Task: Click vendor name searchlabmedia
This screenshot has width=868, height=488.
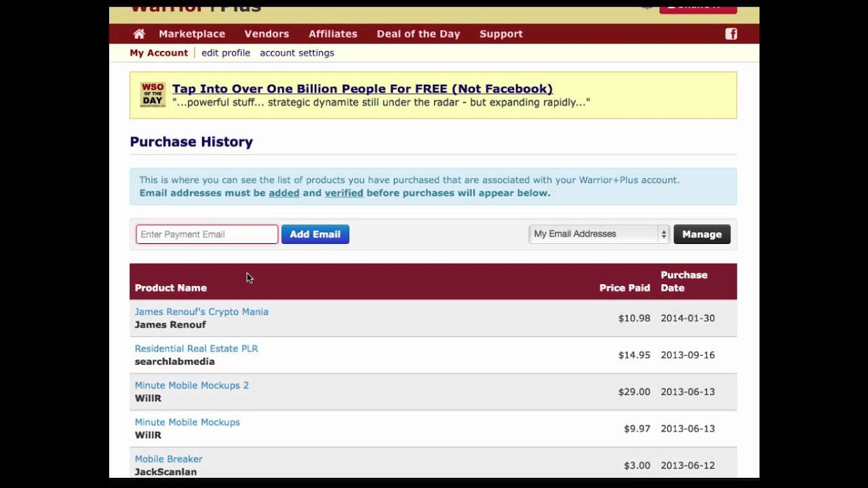Action: coord(174,361)
